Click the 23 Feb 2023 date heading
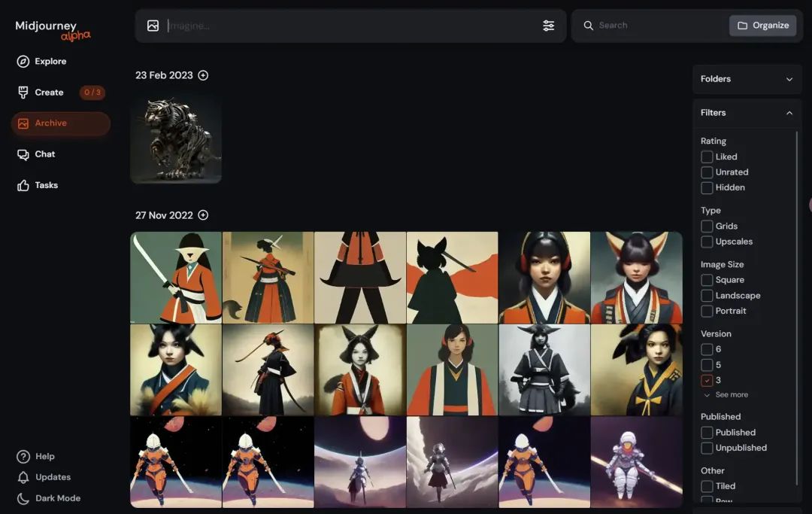812x514 pixels. click(x=164, y=76)
